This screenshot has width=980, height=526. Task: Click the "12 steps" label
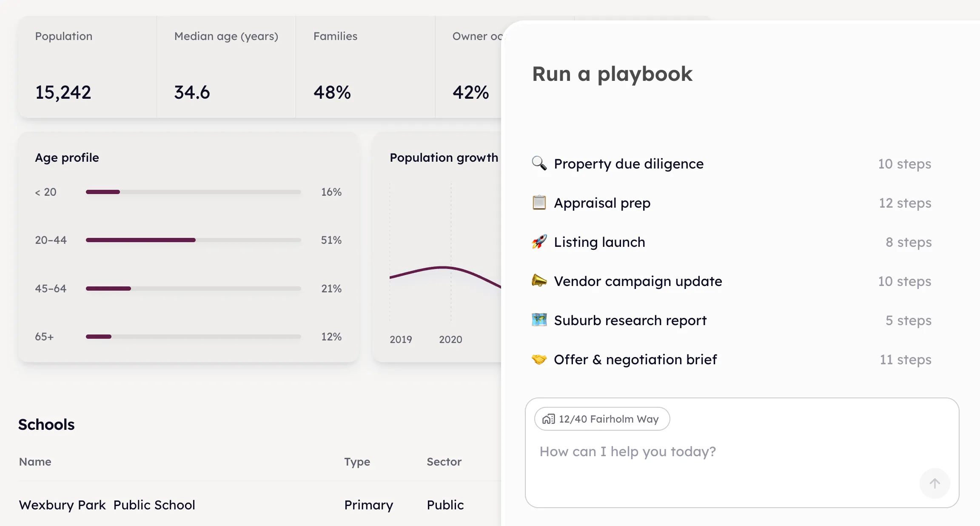click(x=905, y=203)
